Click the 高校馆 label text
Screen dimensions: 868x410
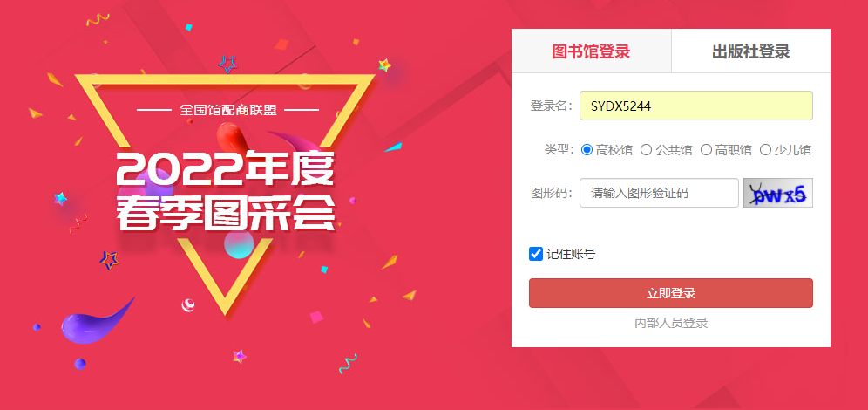614,149
